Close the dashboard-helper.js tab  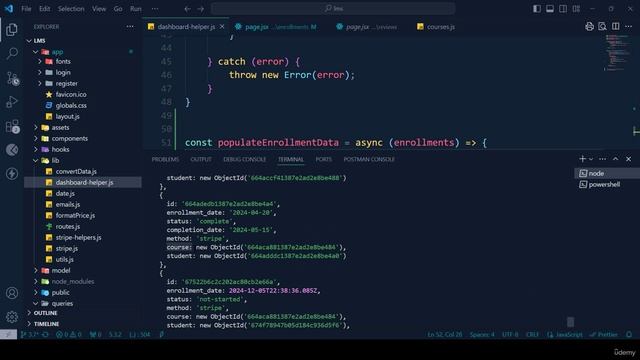pyautogui.click(x=222, y=27)
